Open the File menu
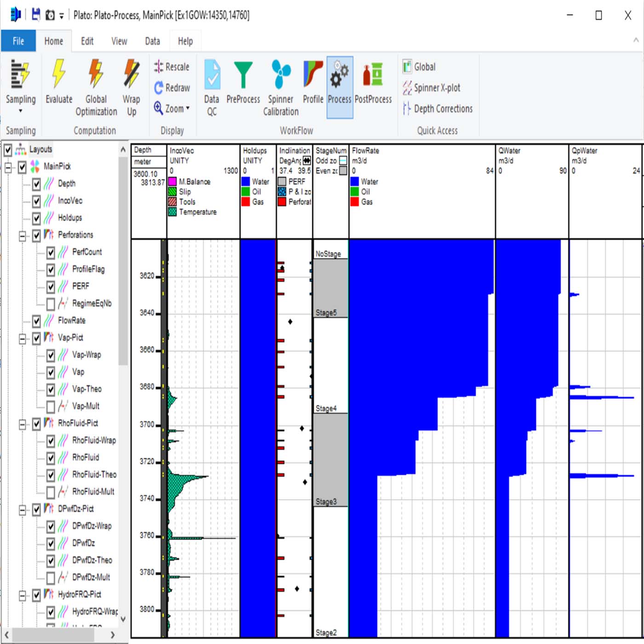The width and height of the screenshot is (644, 644). click(x=18, y=41)
